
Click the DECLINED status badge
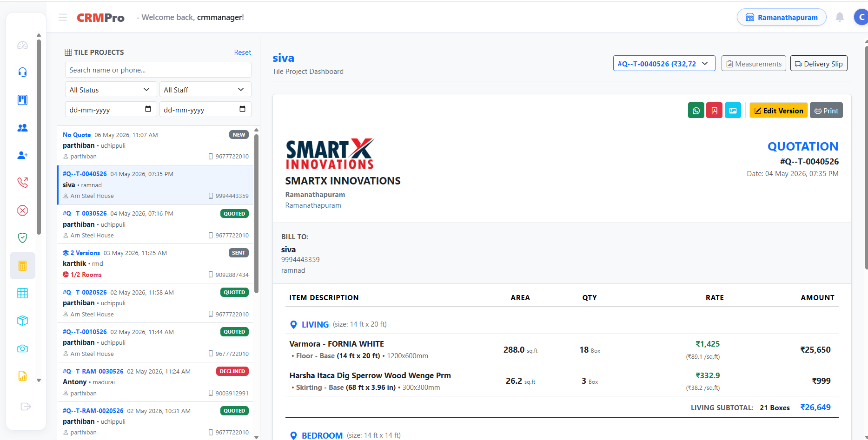tap(232, 371)
